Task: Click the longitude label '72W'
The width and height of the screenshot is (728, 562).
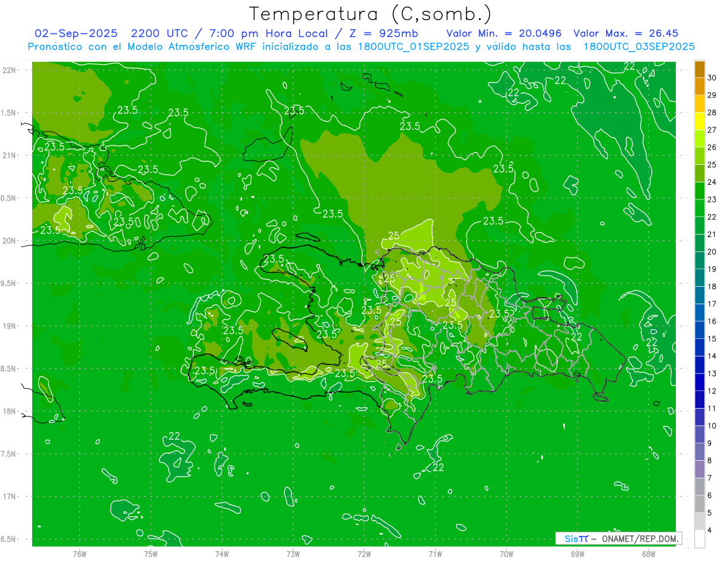Action: click(364, 554)
